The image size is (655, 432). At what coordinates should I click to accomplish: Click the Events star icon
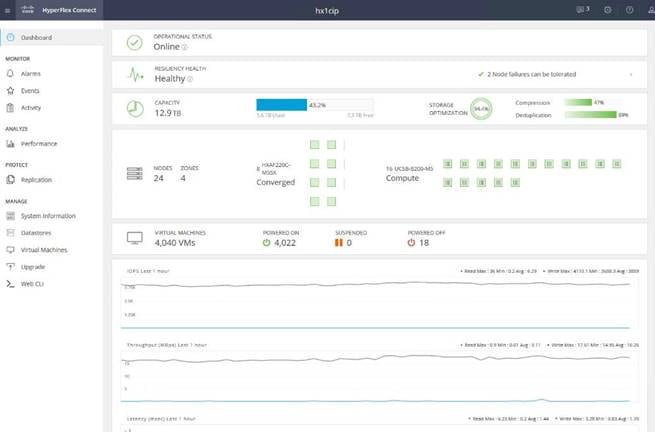click(10, 91)
